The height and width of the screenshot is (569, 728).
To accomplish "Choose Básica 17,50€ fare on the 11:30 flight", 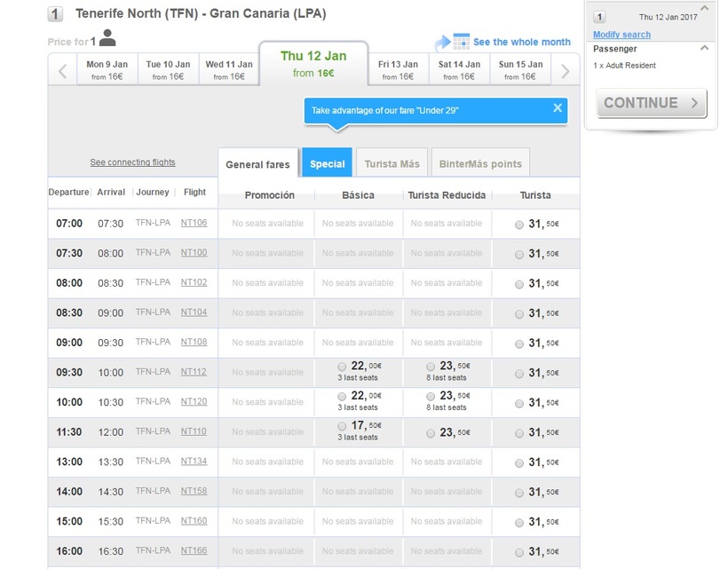I will (343, 426).
